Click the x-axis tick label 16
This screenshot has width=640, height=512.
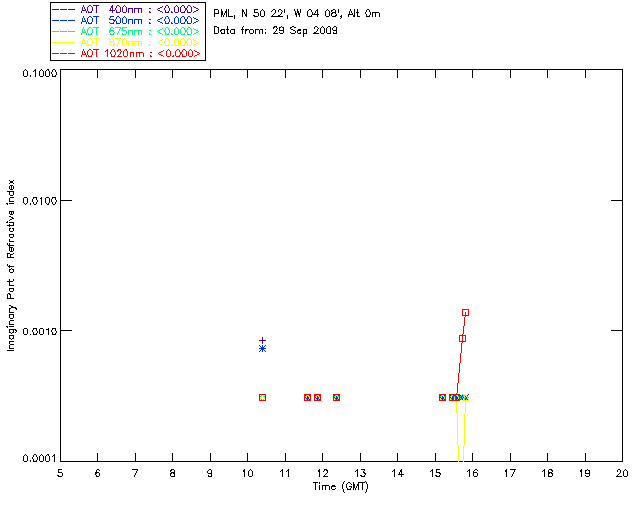click(473, 473)
